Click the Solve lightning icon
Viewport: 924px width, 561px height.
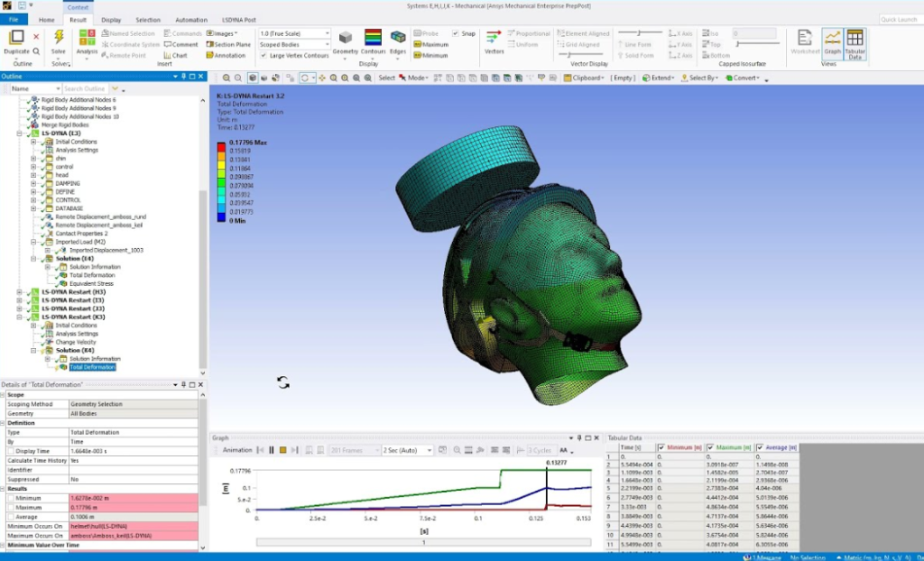pyautogui.click(x=59, y=38)
